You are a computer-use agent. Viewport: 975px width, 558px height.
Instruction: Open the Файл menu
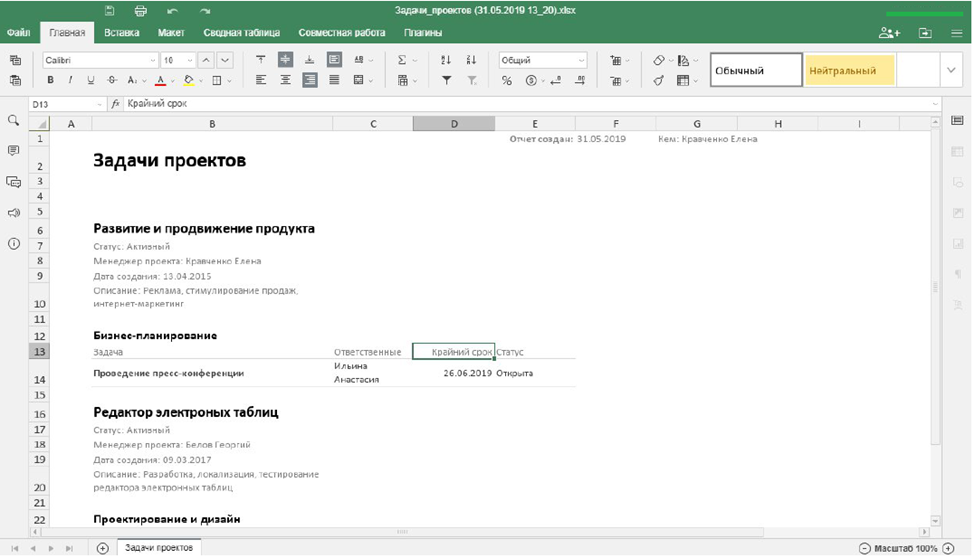(19, 32)
